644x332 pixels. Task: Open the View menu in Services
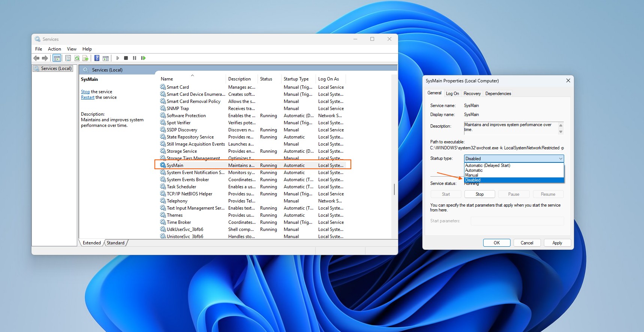(x=72, y=49)
